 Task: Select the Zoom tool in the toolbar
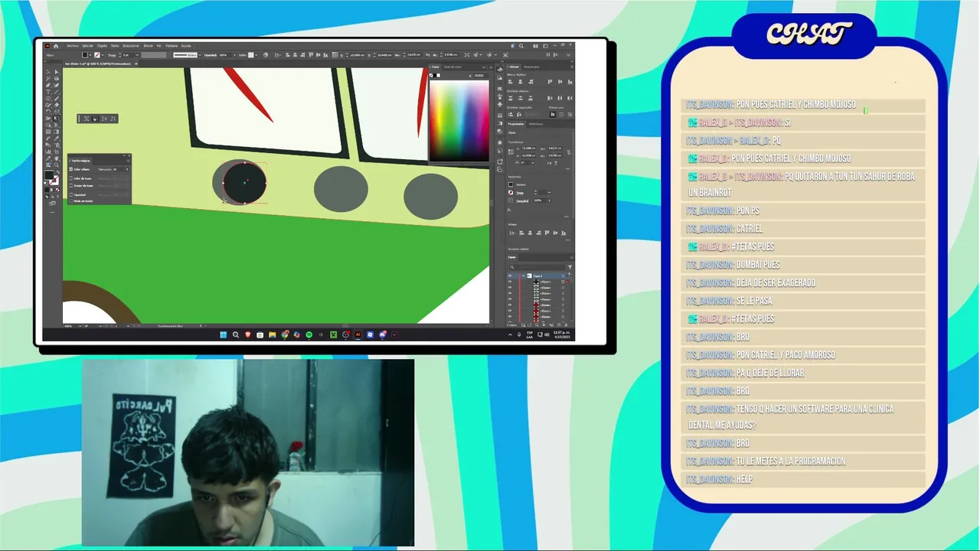click(57, 165)
